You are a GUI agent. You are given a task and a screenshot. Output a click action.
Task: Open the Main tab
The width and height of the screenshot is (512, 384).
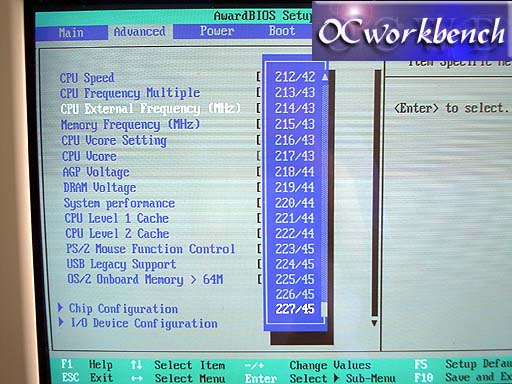coord(71,33)
